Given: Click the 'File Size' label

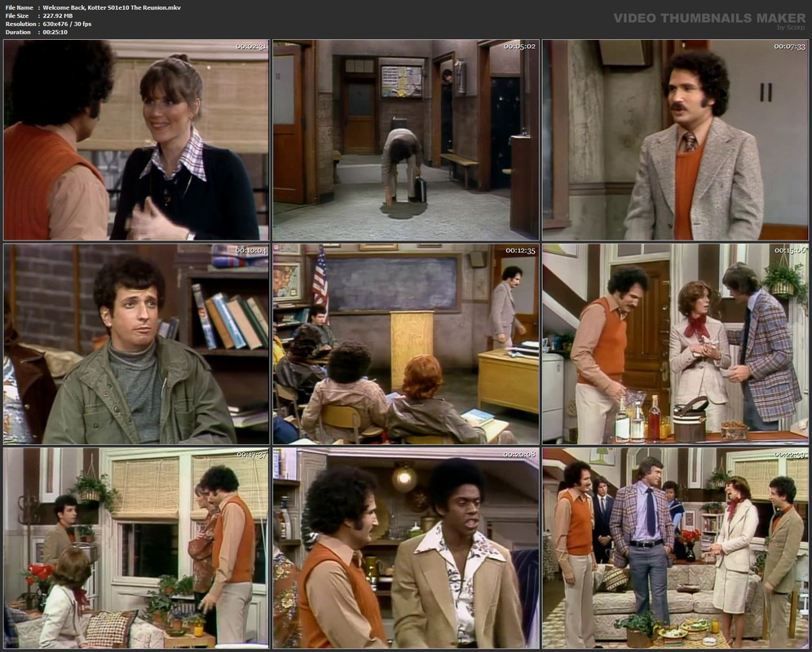Looking at the screenshot, I should pos(17,15).
